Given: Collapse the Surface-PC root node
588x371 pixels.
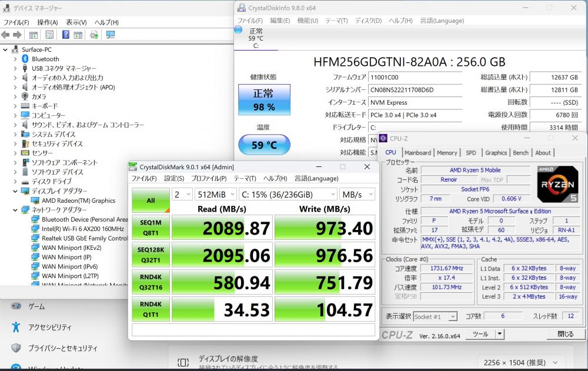Looking at the screenshot, I should point(5,49).
